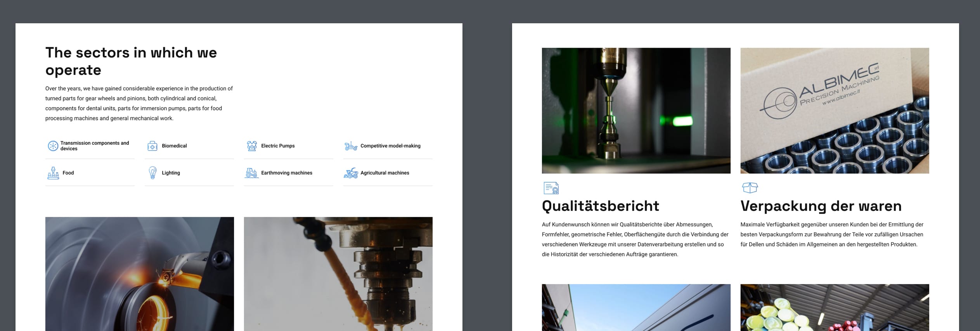Click the certificate icon above Qualitätsbericht
Screen dimensions: 980x331
pos(551,188)
